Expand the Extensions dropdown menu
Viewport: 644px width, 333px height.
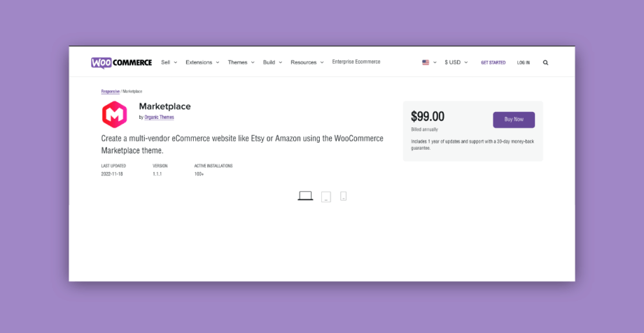point(202,62)
